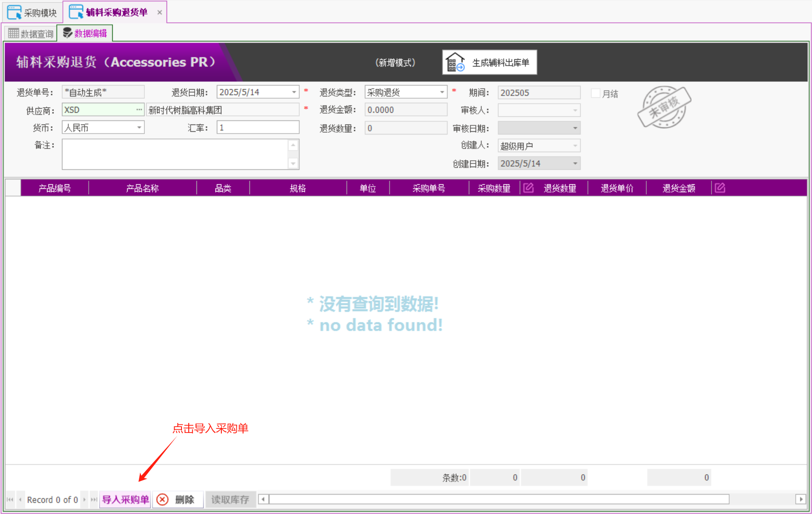Open supplier lookup ellipsis in 供应商 field

click(x=139, y=110)
